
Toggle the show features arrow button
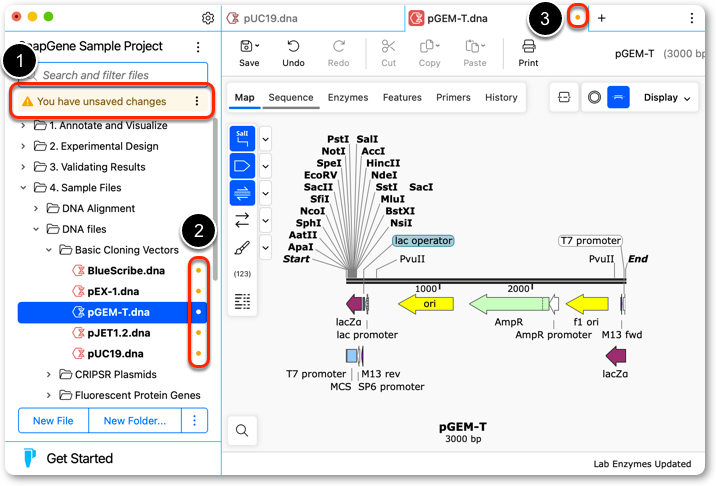pos(242,166)
